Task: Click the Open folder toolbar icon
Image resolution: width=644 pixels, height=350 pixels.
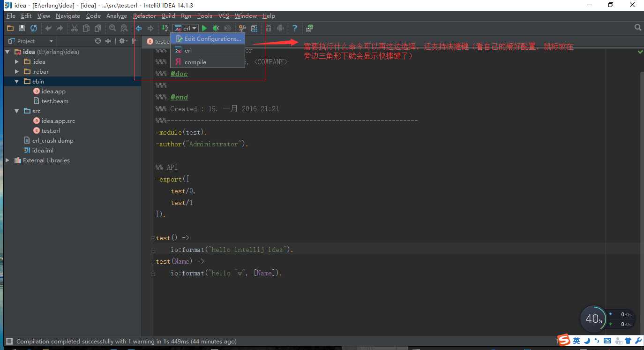Action: tap(10, 29)
